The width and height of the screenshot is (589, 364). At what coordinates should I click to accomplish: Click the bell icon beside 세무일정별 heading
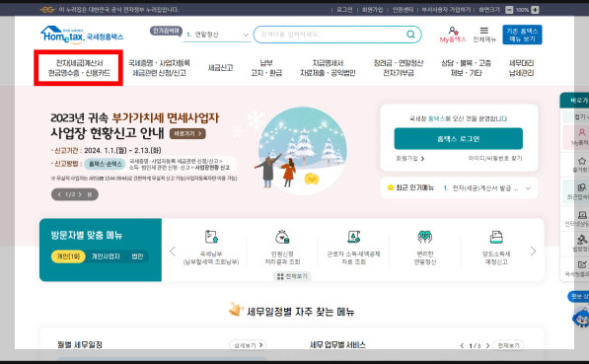tap(236, 310)
